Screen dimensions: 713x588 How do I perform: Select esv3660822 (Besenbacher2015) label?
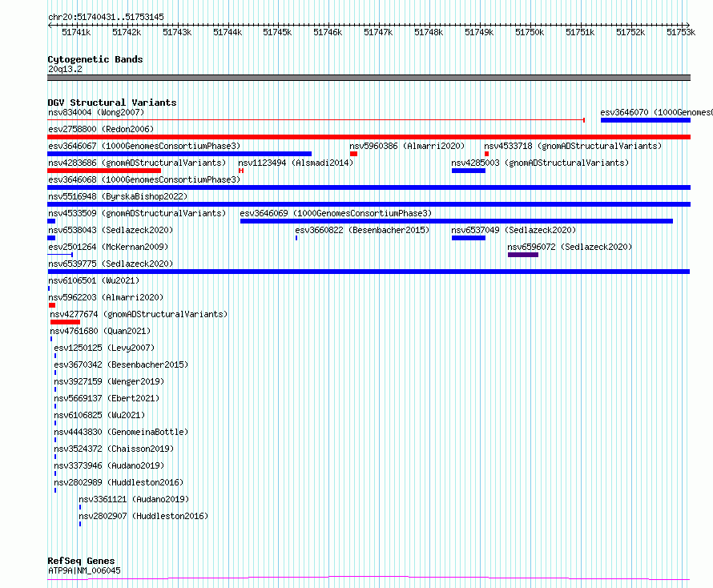[x=362, y=230]
